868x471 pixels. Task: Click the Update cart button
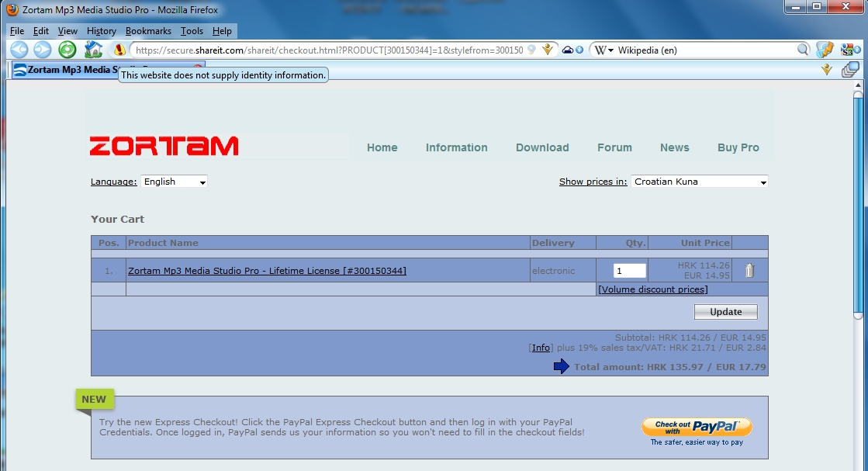point(726,312)
